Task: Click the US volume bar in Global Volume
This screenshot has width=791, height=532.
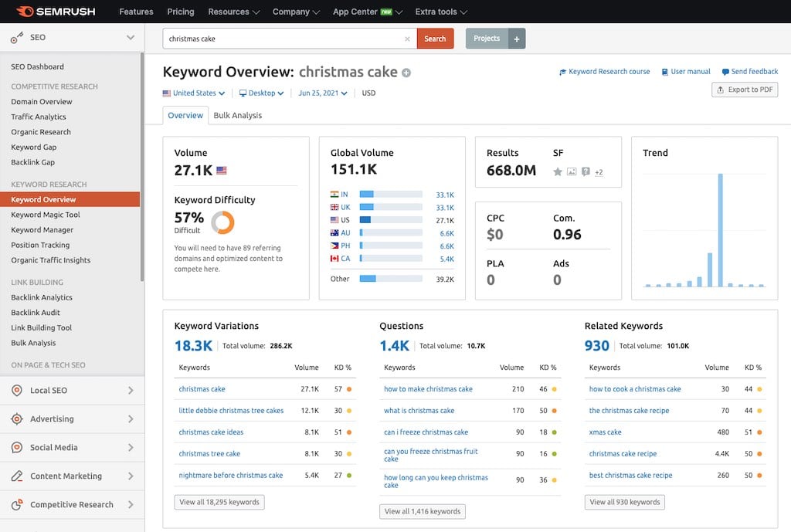Action: pyautogui.click(x=391, y=220)
